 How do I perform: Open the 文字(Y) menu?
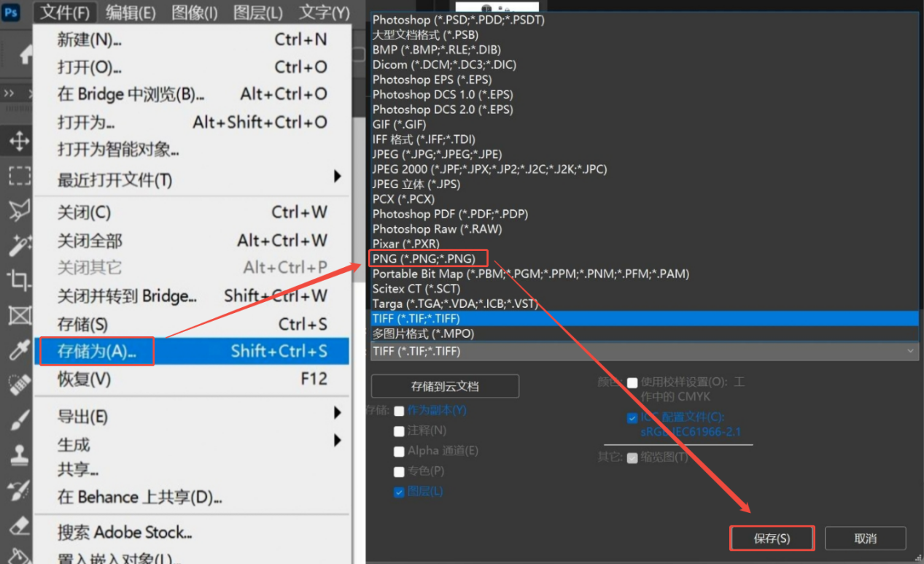[325, 12]
